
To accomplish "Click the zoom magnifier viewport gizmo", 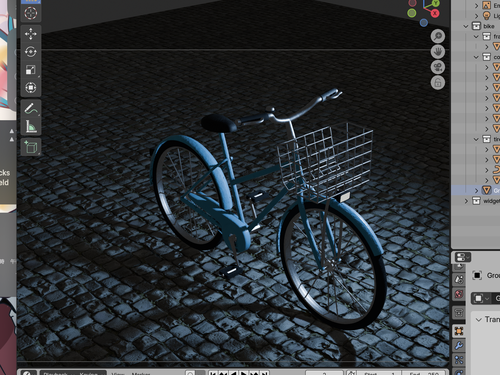I will click(x=438, y=36).
